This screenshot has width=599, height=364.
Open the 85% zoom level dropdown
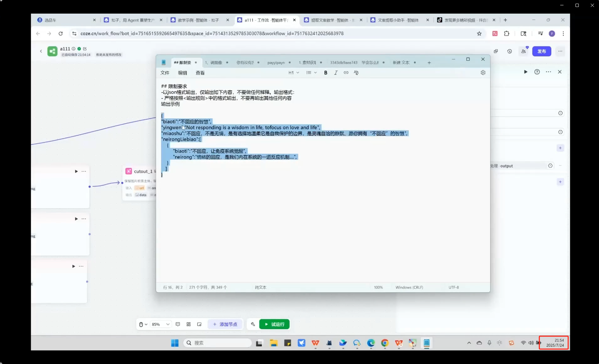point(160,324)
